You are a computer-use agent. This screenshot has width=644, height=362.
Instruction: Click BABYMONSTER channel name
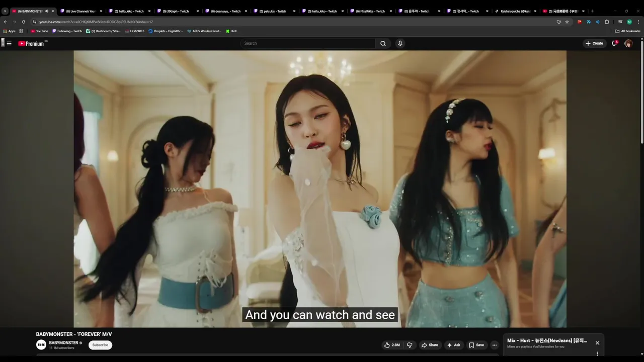point(63,342)
